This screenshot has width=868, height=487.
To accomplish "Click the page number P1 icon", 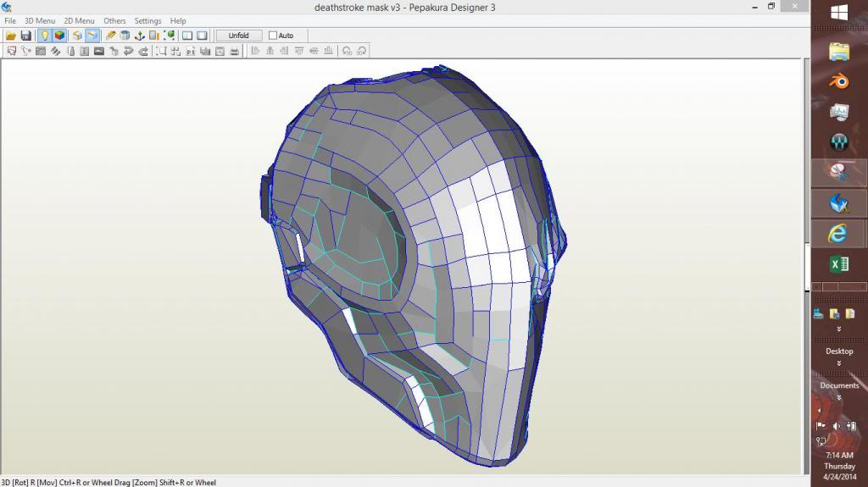I will (191, 51).
